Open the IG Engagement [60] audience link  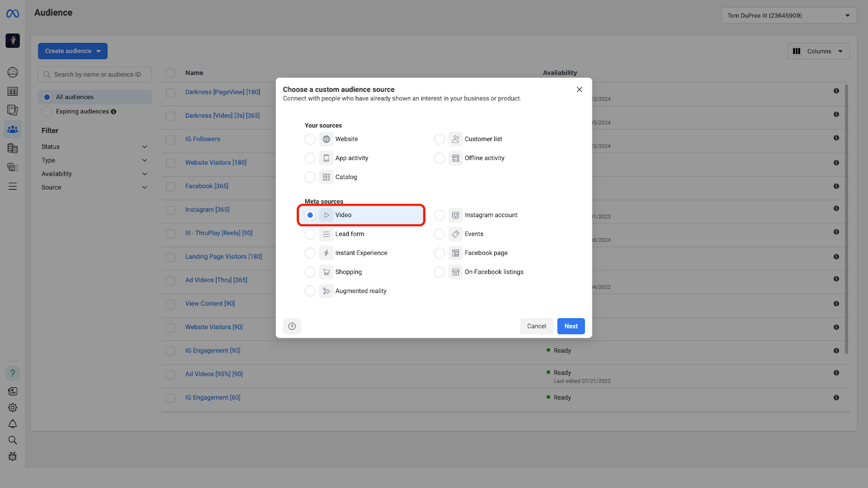[x=213, y=397]
